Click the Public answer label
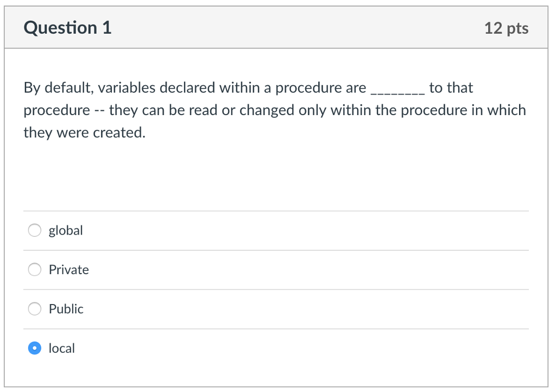The width and height of the screenshot is (556, 392). (66, 308)
